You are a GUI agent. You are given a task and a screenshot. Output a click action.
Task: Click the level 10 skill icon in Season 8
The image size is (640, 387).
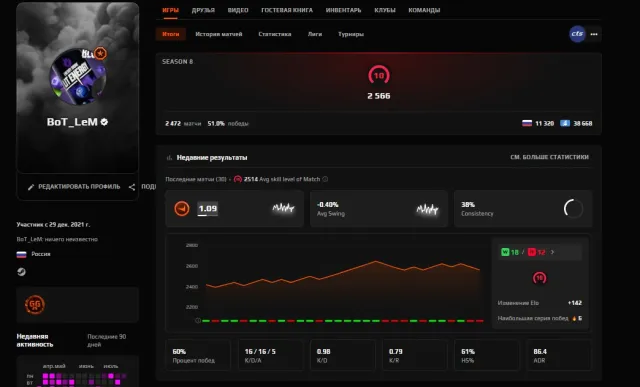tap(379, 75)
